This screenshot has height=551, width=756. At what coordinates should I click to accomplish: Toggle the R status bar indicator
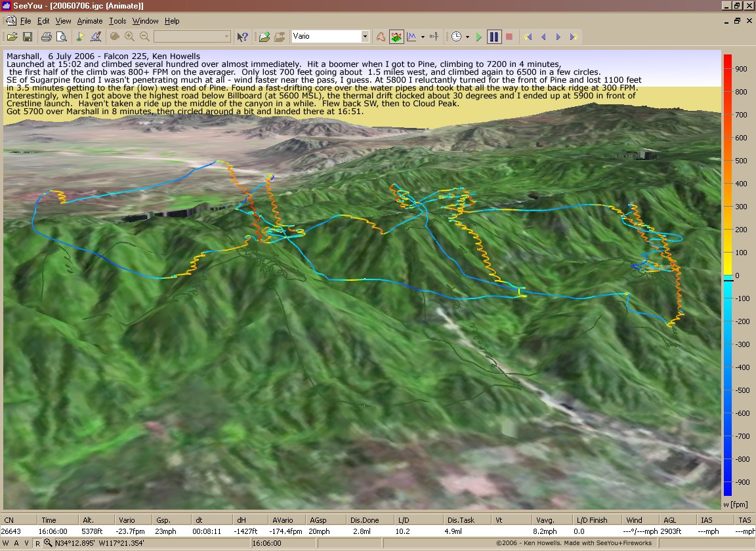tap(37, 543)
